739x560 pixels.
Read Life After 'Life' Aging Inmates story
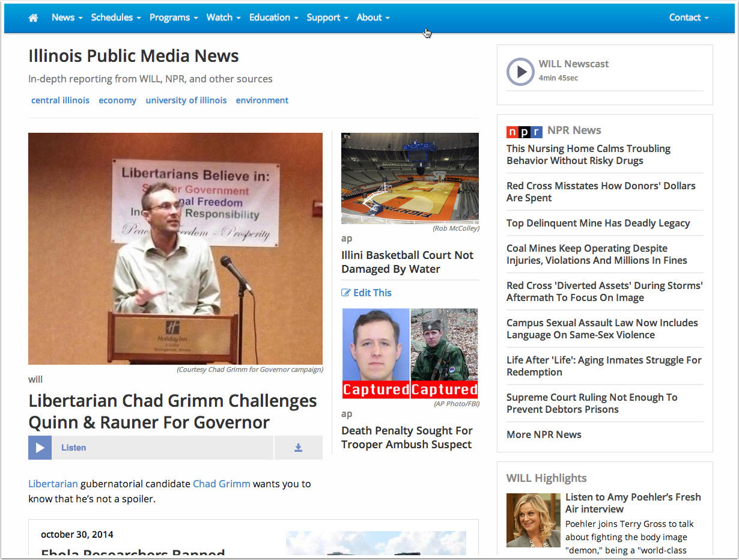(604, 366)
